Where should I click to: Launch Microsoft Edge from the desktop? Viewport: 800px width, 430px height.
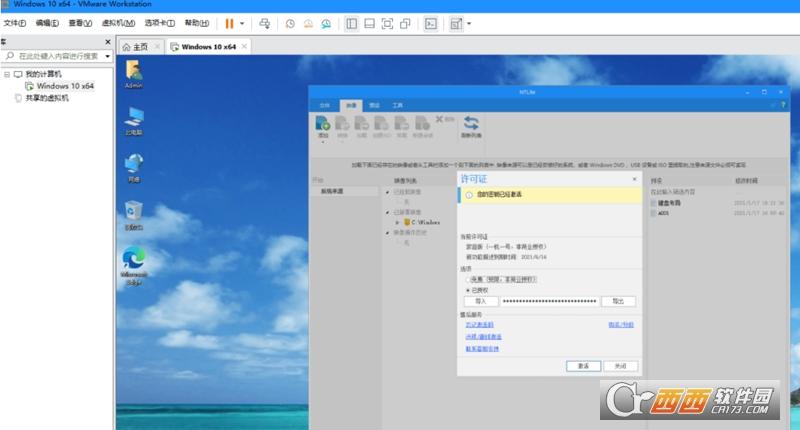tap(134, 266)
